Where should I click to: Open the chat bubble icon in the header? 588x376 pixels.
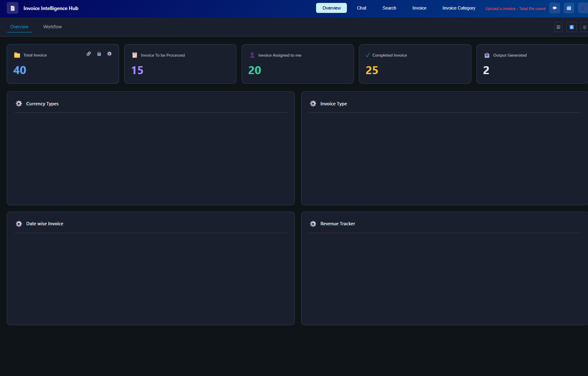tap(554, 8)
